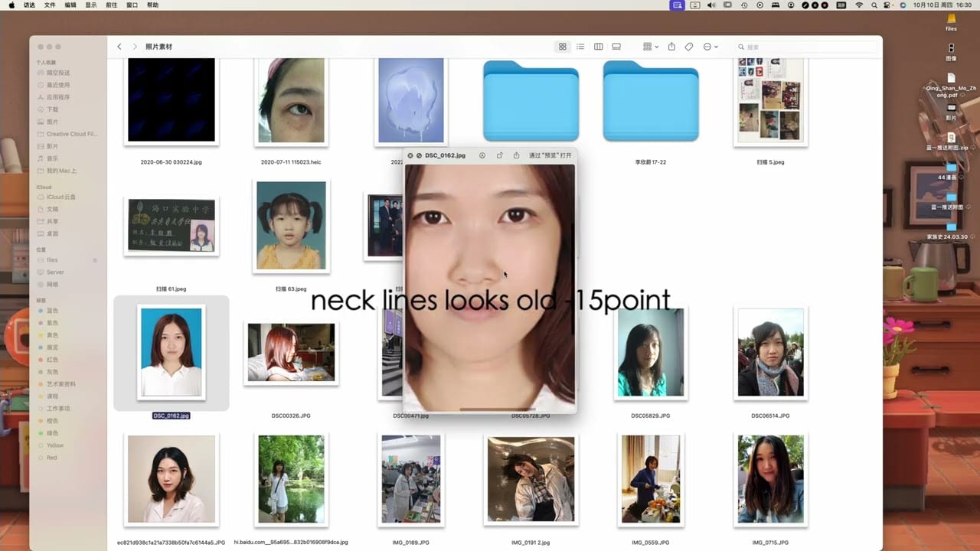Open 隔空投送 (AirDrop) in sidebar
The image size is (980, 551).
(57, 73)
